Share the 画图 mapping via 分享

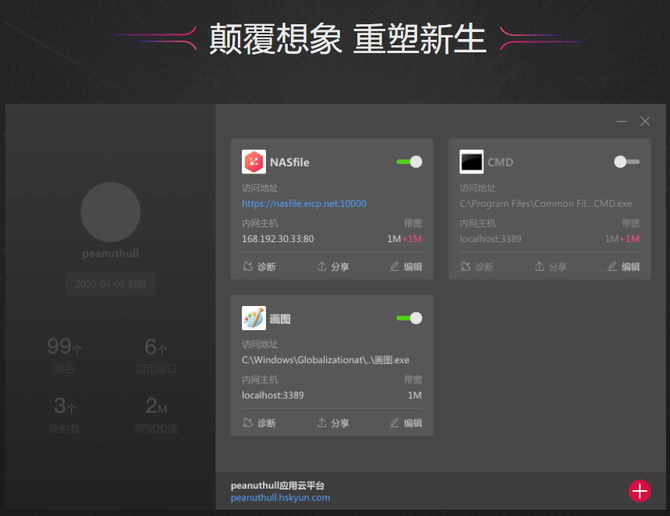pos(333,423)
